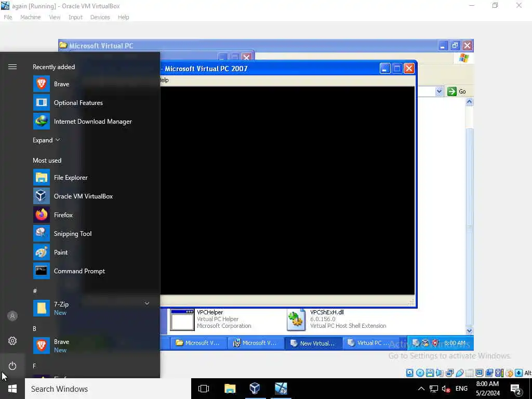This screenshot has height=399, width=532.
Task: Expand the Recently added list
Action: (46, 140)
